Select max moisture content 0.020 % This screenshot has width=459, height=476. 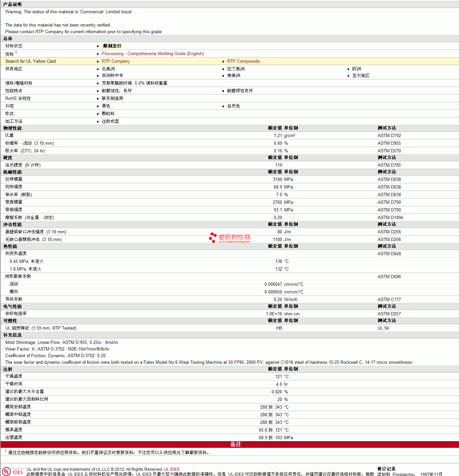point(280,392)
